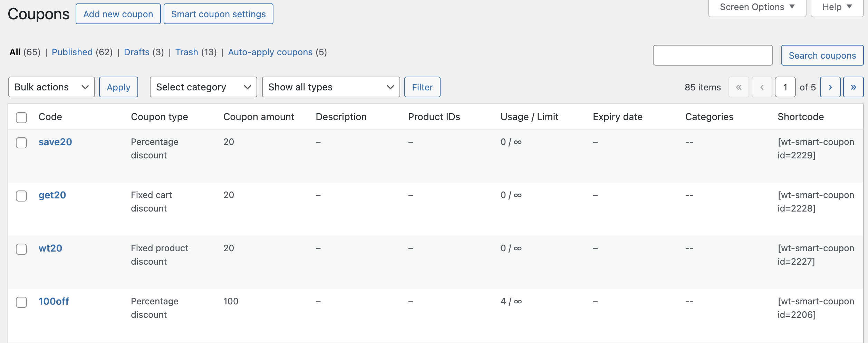Tick the checkbox for get20 coupon
The width and height of the screenshot is (868, 343).
(x=21, y=196)
